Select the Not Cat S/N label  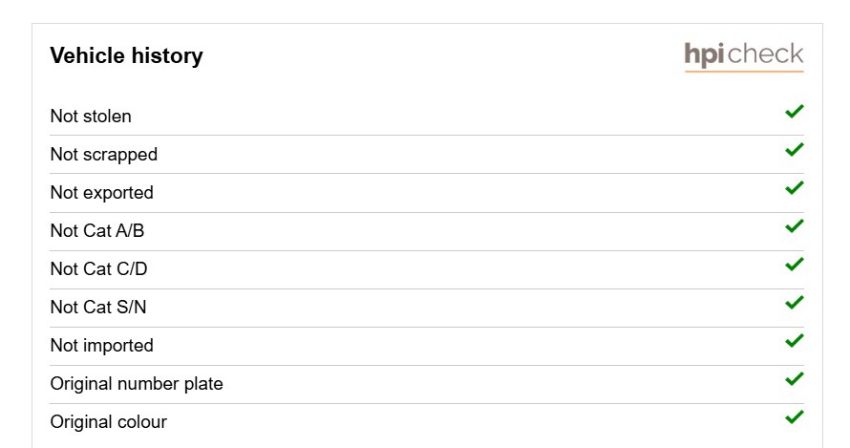click(x=98, y=307)
